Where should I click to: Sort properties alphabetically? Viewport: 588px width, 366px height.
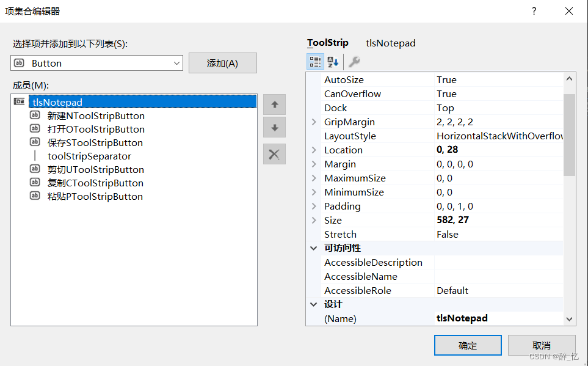(333, 62)
